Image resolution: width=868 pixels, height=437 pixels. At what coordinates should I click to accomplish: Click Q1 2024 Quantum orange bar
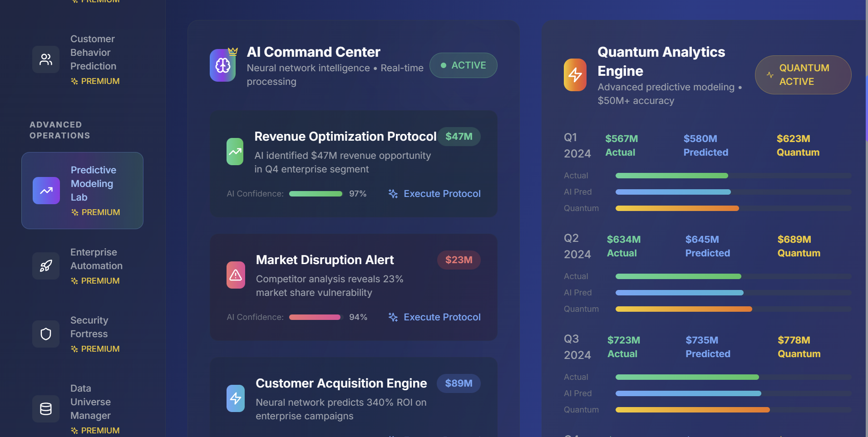click(677, 208)
